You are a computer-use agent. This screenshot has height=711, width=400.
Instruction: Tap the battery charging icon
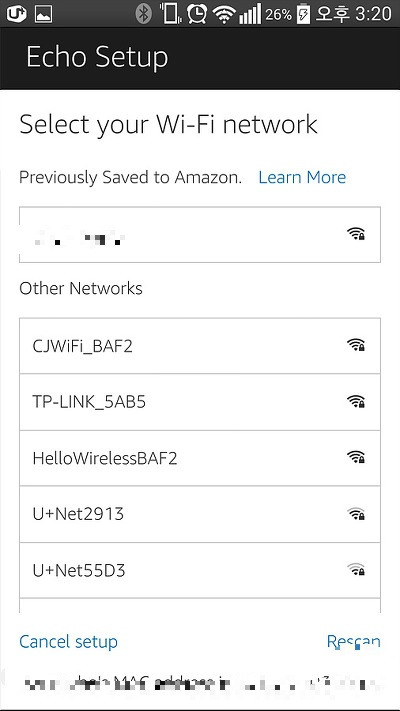(x=302, y=14)
